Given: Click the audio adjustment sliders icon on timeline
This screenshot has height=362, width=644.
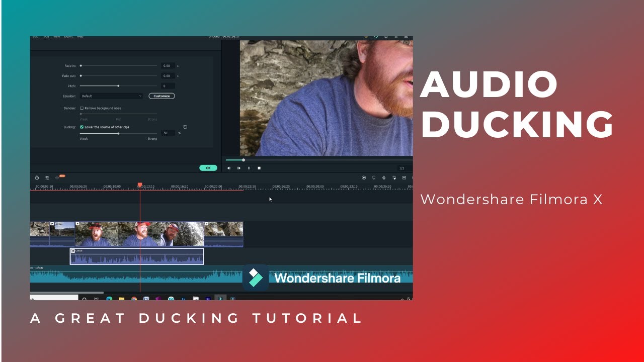Looking at the screenshot, I should coord(46,177).
